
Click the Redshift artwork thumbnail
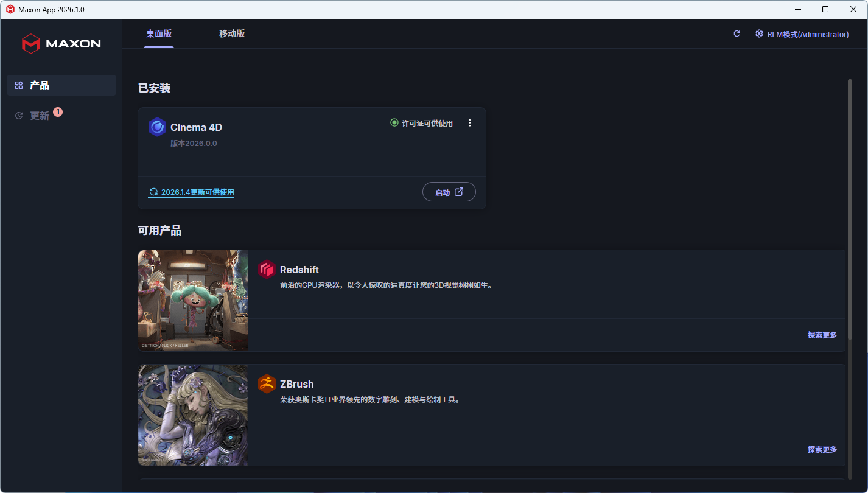pos(193,301)
